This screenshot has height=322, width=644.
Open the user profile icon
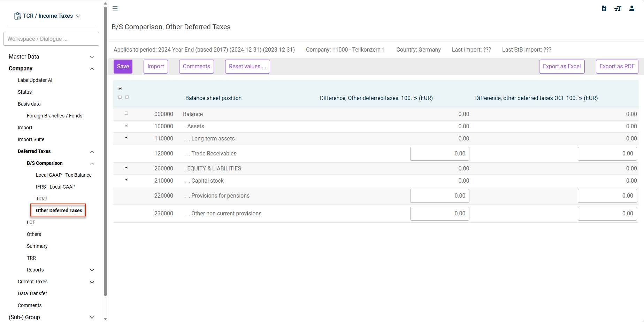tap(632, 8)
